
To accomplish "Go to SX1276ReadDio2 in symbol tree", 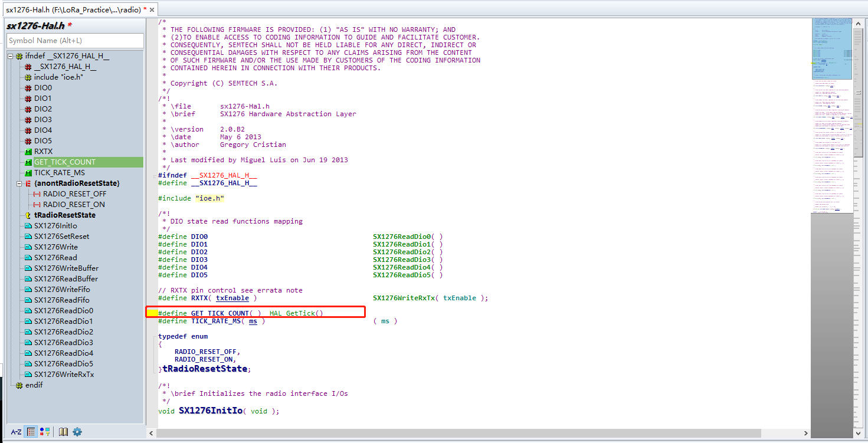I will (x=63, y=332).
